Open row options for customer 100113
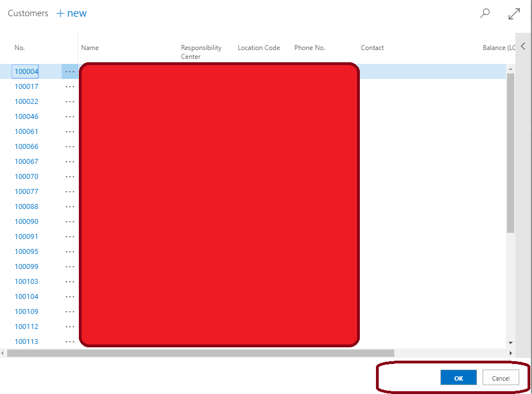Image resolution: width=532 pixels, height=394 pixels. (x=70, y=341)
